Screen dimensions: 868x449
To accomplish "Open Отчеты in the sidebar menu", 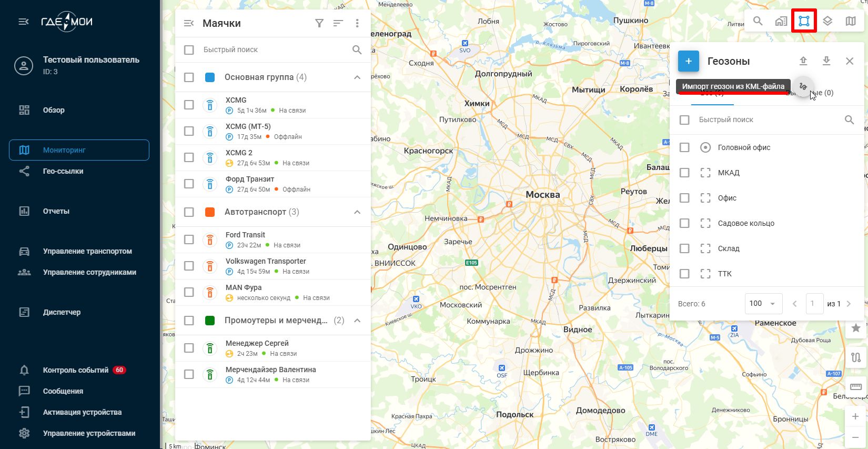I will coord(56,211).
